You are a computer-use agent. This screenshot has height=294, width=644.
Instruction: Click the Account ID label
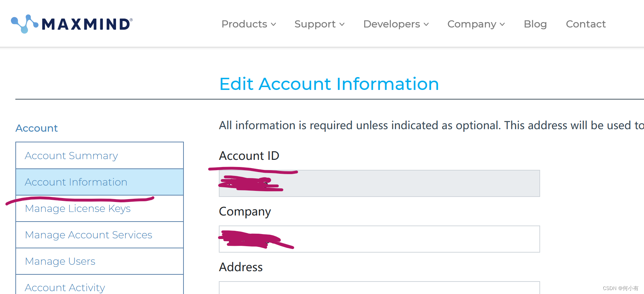pos(249,156)
